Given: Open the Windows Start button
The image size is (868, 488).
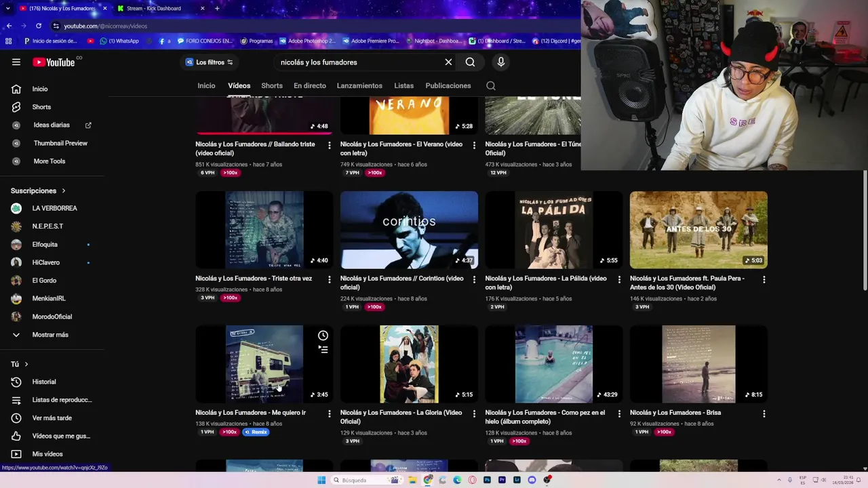Looking at the screenshot, I should 321,480.
